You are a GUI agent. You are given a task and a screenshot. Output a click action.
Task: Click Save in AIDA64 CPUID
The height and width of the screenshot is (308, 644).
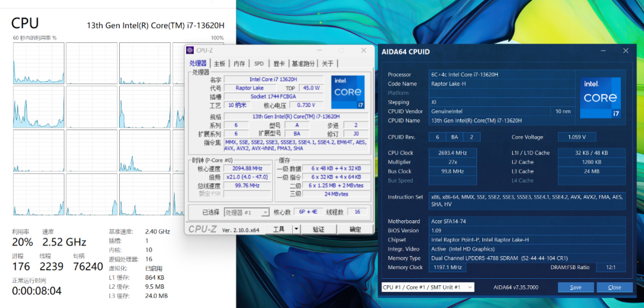click(576, 288)
